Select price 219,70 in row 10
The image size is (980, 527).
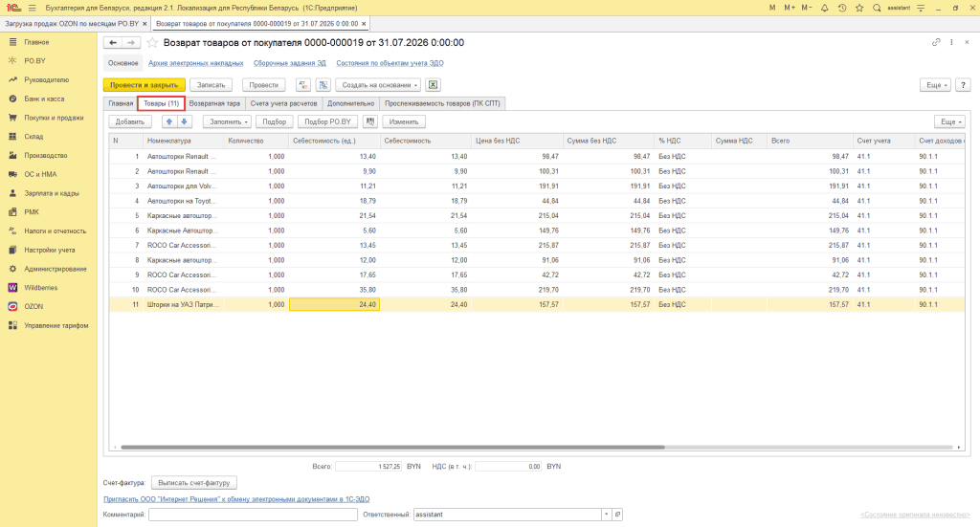tap(517, 290)
